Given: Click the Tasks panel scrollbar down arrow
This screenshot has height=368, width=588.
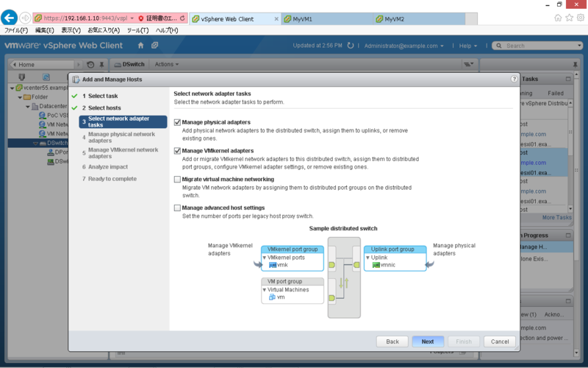Looking at the screenshot, I should (x=570, y=209).
